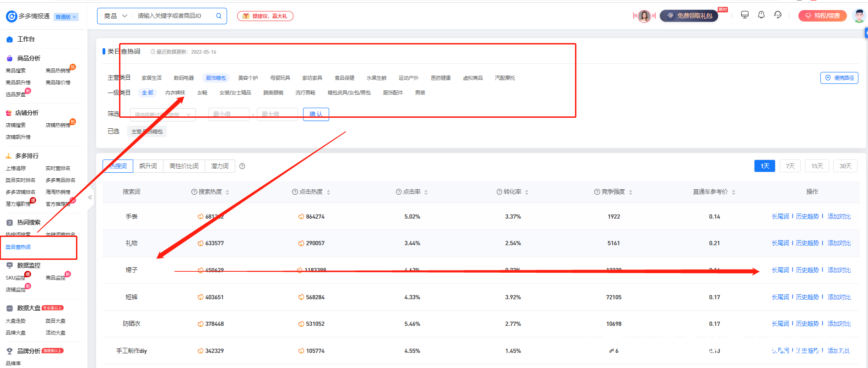
Task: Select sub-category 女鞋
Action: pyautogui.click(x=202, y=93)
